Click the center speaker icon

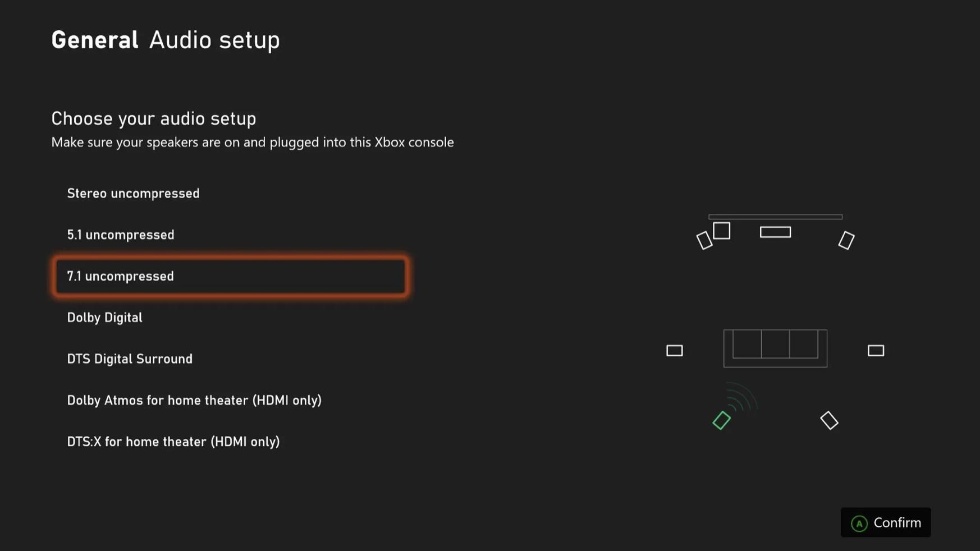pyautogui.click(x=775, y=232)
